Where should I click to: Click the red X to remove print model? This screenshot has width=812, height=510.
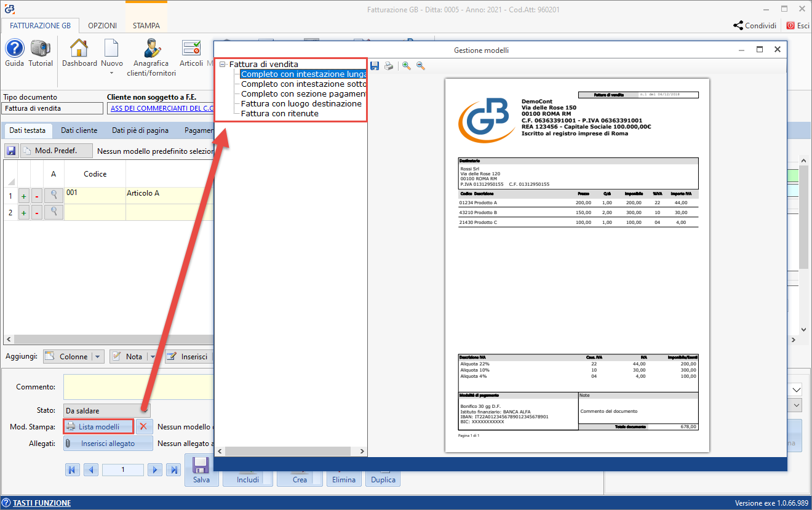[x=143, y=426]
